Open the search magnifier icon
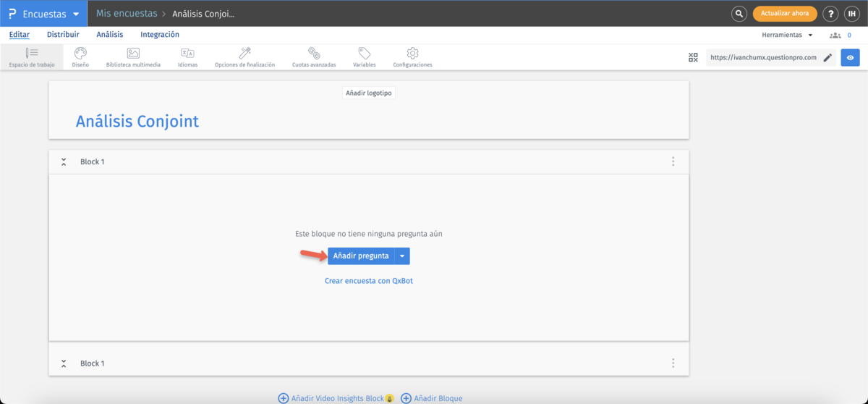The width and height of the screenshot is (868, 404). [x=739, y=14]
